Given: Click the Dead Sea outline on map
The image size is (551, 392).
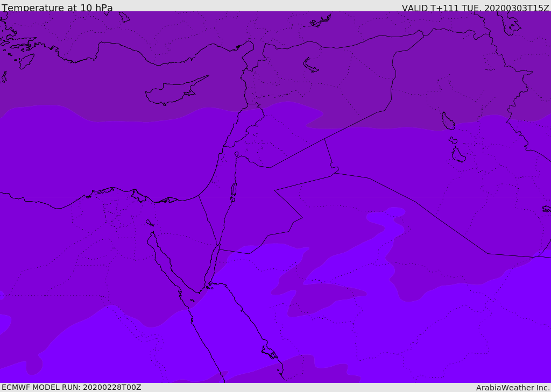Looking at the screenshot, I should click(x=234, y=191).
